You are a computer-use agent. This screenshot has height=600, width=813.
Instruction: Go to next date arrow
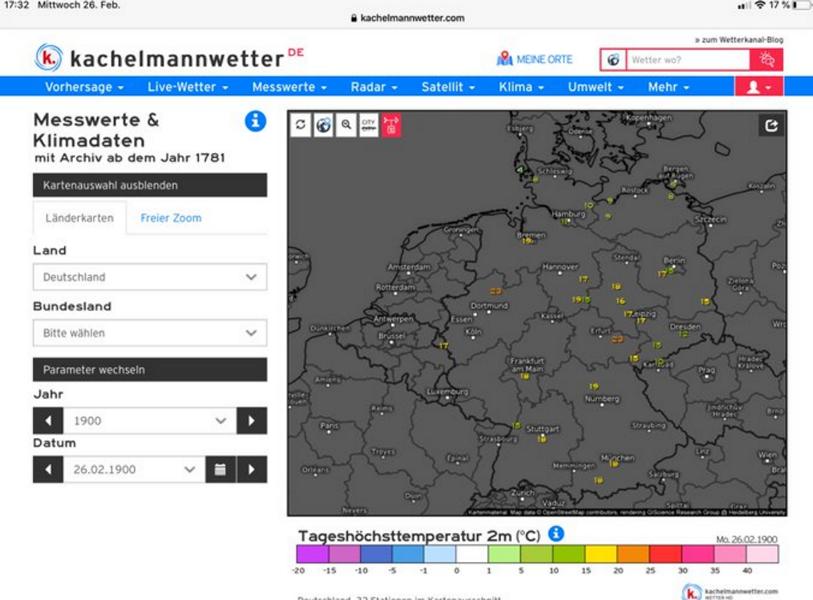coord(252,469)
